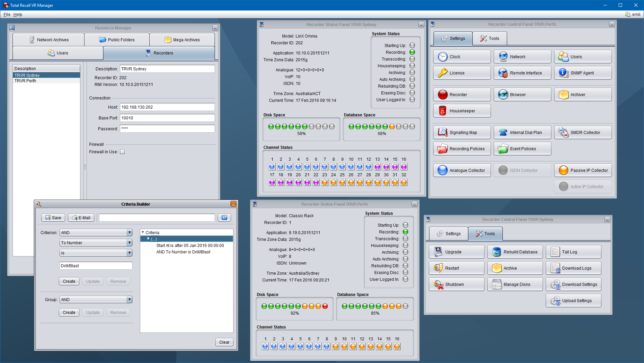Switch to Public Folders tab
This screenshot has height=363, width=644.
pos(117,40)
